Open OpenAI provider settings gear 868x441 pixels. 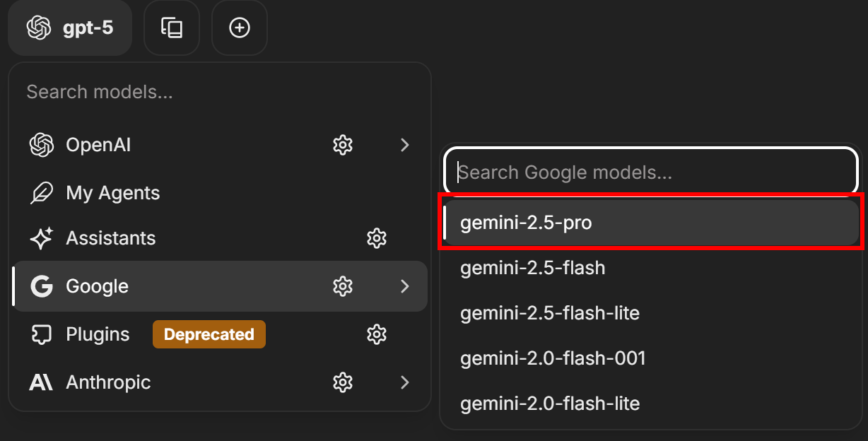pyautogui.click(x=343, y=144)
